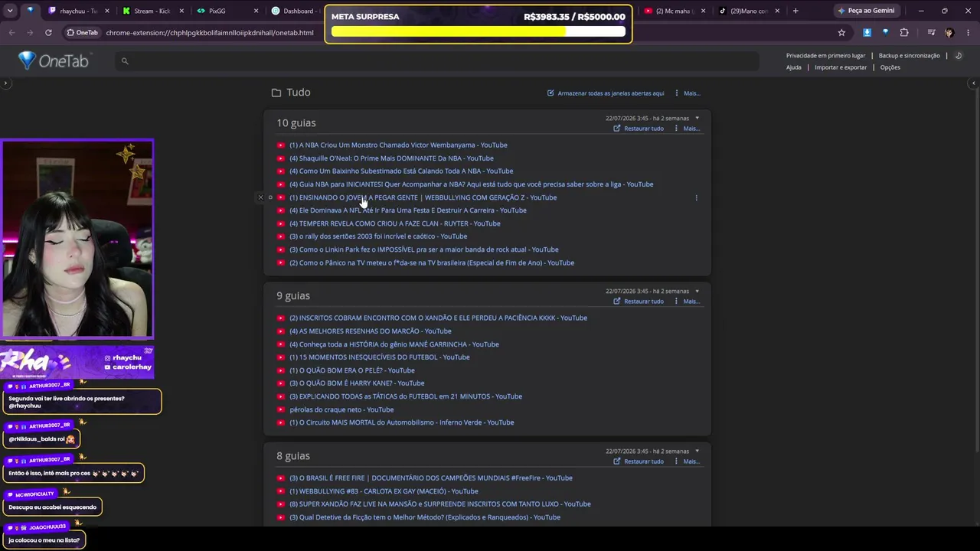
Task: Close the rhaychuu Twitch tab
Action: pos(106,11)
